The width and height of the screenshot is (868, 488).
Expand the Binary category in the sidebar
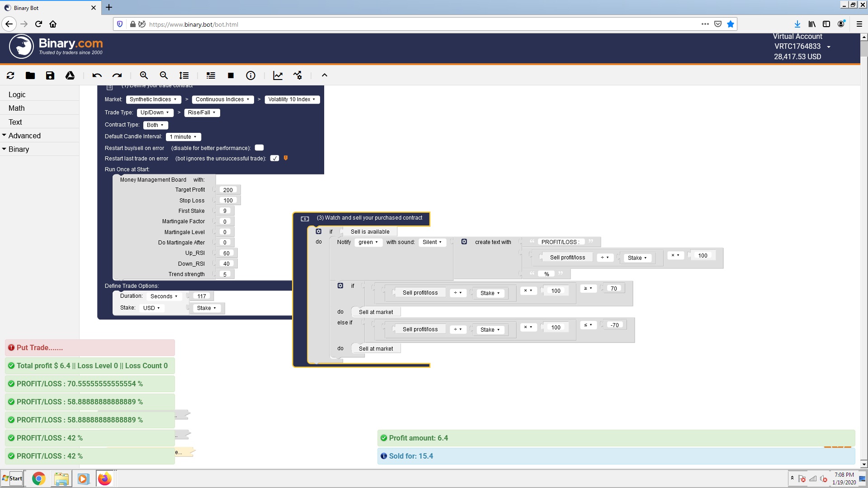[19, 149]
